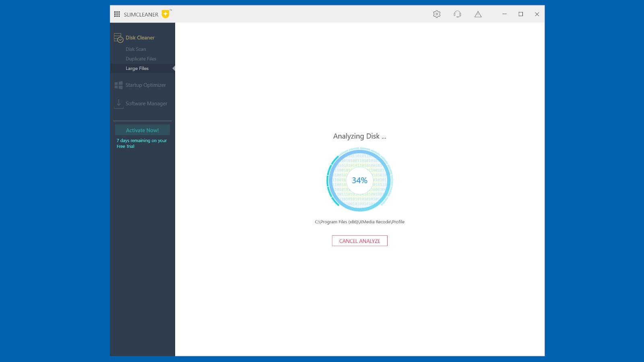Screen dimensions: 644x362
Task: Click the Startup Optimizer Windows icon
Action: pyautogui.click(x=118, y=85)
